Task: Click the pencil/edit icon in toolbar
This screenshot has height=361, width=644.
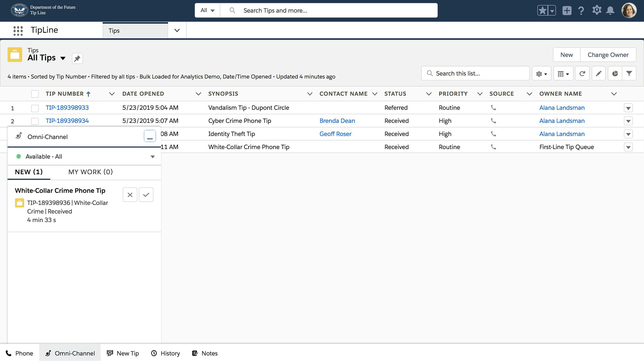Action: (598, 74)
